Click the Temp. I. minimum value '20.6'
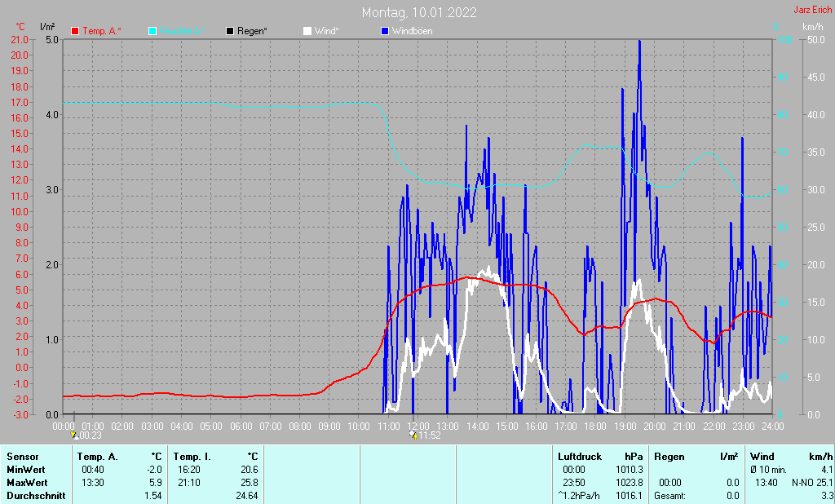The image size is (835, 504). click(250, 470)
